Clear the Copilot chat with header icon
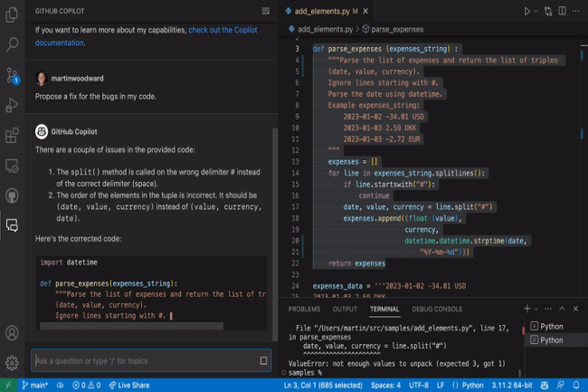This screenshot has width=588, height=392. (265, 11)
